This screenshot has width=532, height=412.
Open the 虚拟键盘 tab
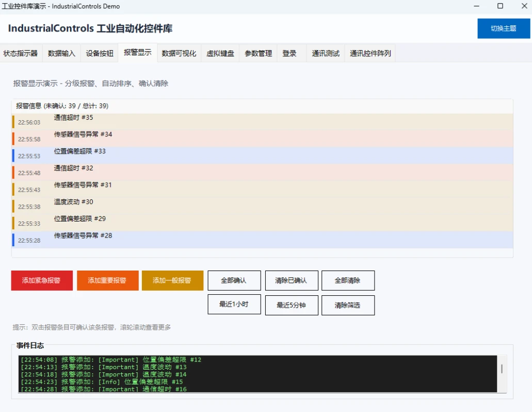tap(220, 53)
